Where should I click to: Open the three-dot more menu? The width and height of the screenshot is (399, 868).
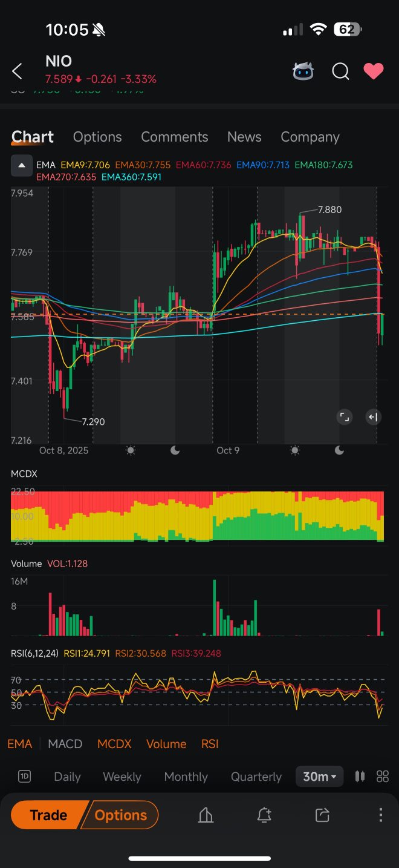pyautogui.click(x=380, y=815)
